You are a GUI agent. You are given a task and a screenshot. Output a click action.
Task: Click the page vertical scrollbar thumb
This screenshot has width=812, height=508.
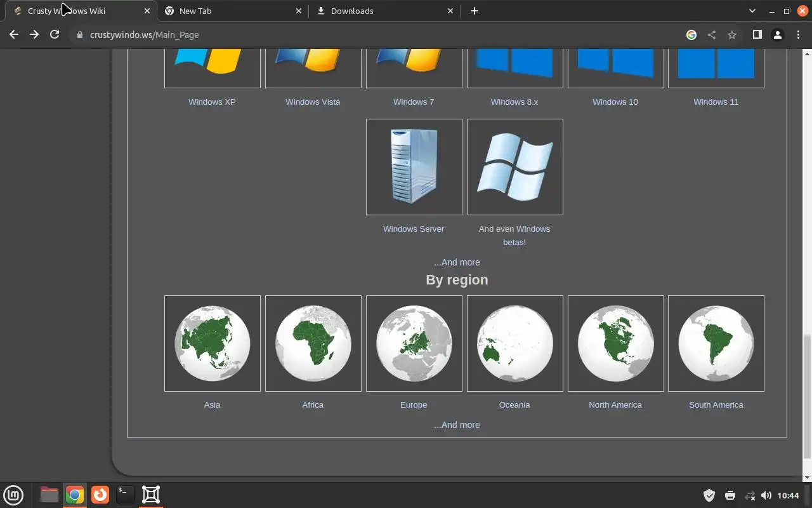point(807,397)
